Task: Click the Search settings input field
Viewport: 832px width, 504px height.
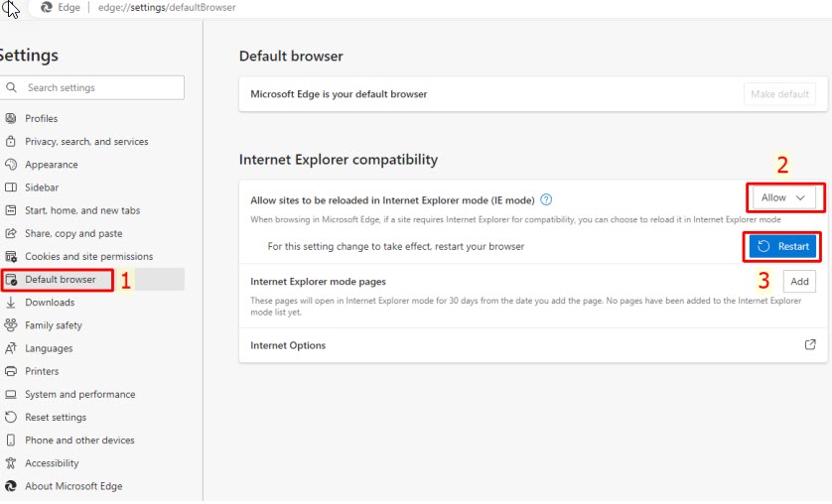Action: point(99,87)
